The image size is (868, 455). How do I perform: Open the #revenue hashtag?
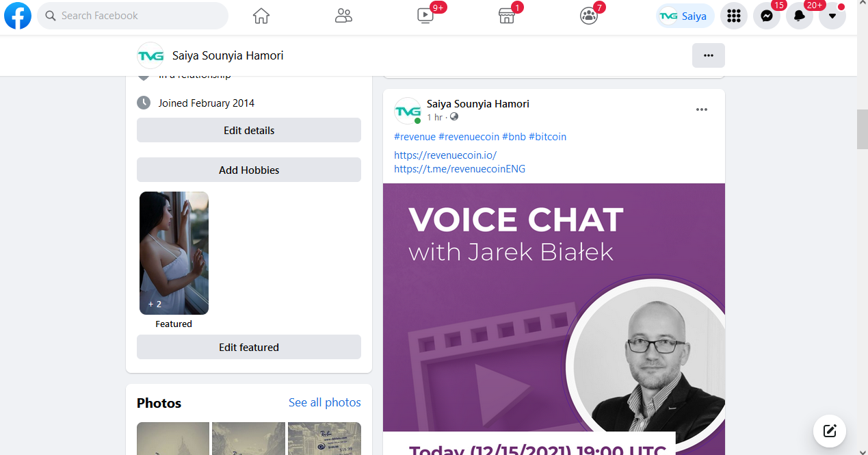pos(415,137)
